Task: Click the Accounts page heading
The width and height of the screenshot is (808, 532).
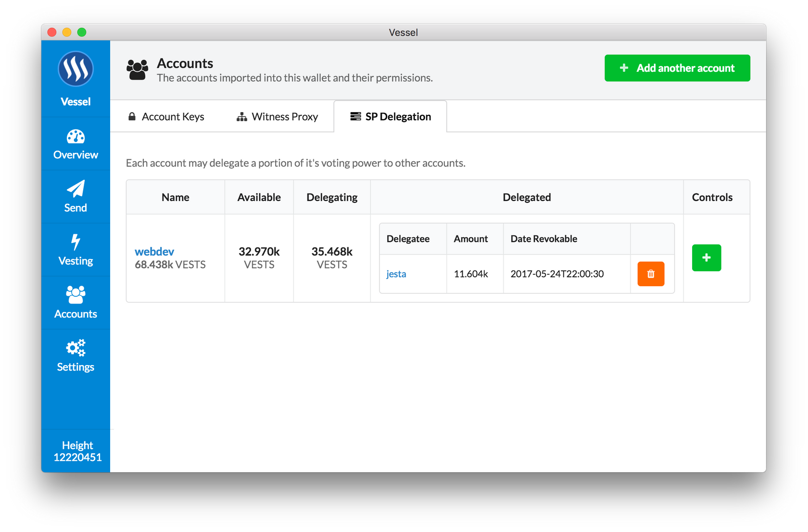Action: click(x=185, y=63)
